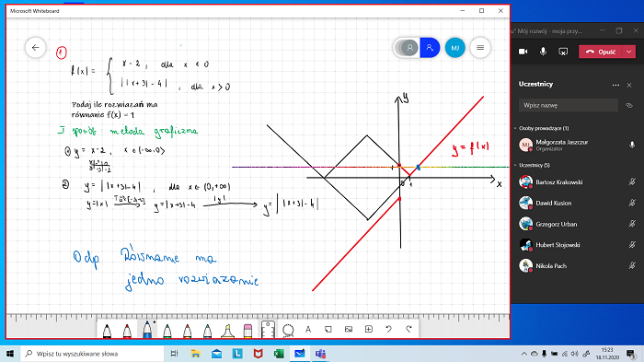
Task: Add a text box with the A tool
Action: (308, 329)
